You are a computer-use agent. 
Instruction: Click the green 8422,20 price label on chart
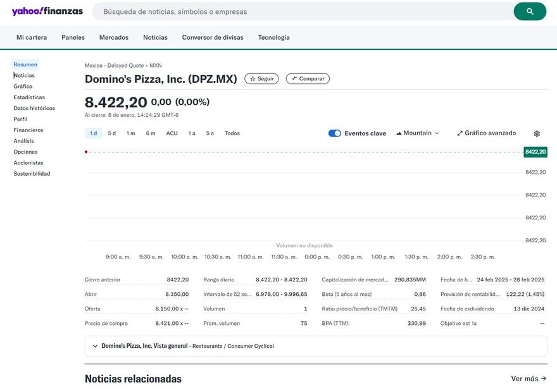coord(535,152)
